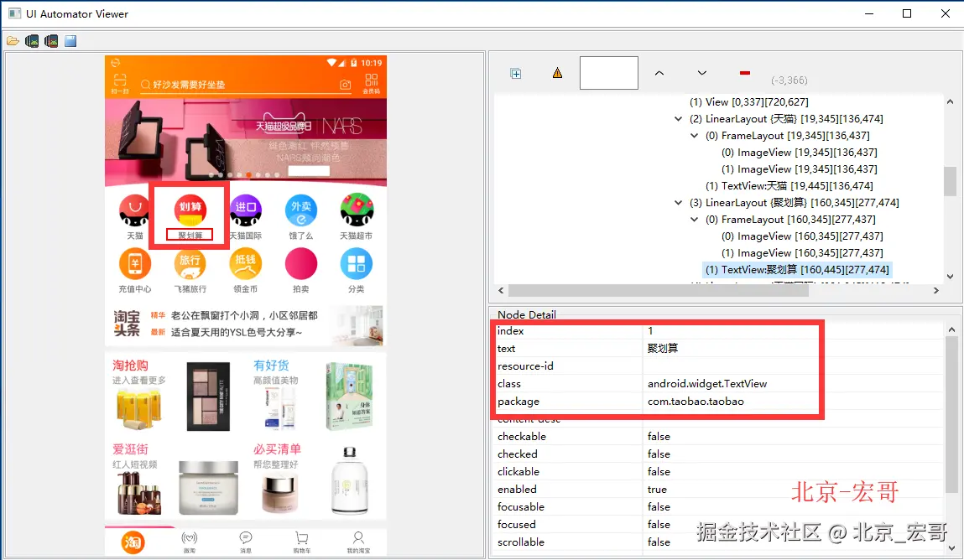The height and width of the screenshot is (560, 964).
Task: Click the NARS banner in the screenshot
Action: (x=246, y=141)
